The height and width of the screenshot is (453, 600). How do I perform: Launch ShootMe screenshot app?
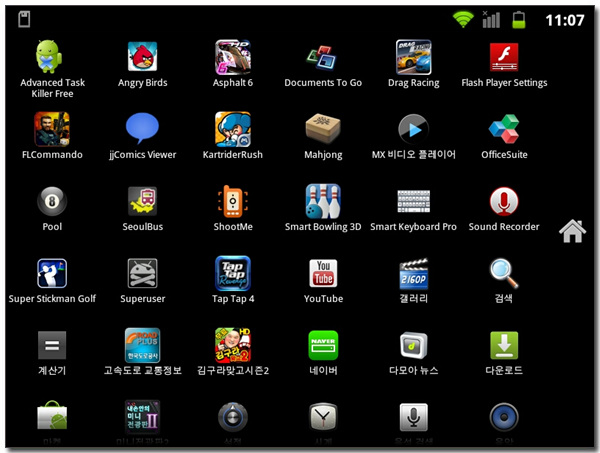[233, 209]
